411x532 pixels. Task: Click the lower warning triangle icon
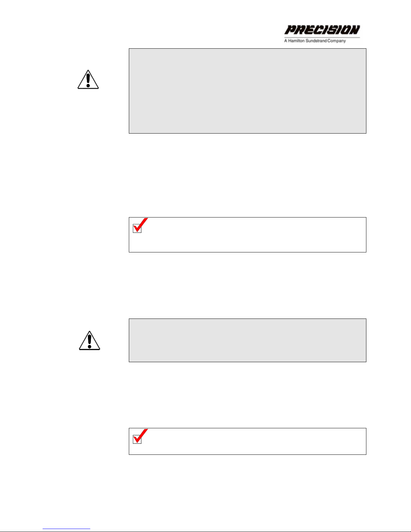tap(90, 340)
